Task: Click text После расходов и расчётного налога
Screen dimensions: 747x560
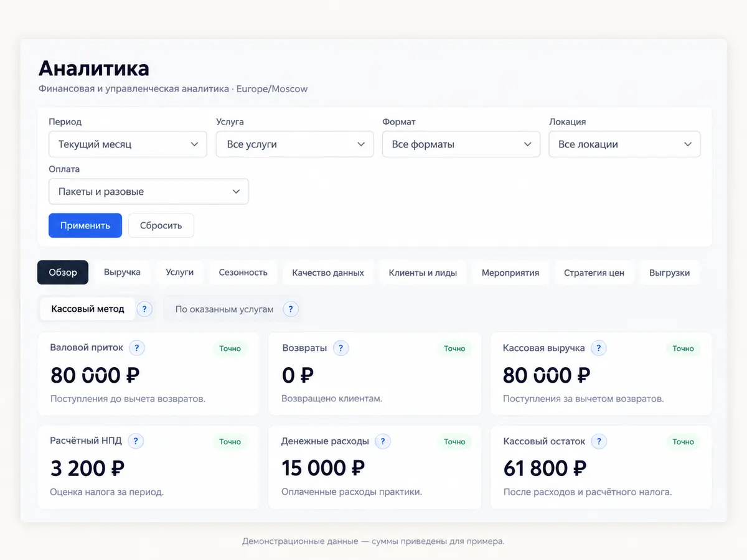Action: pos(588,492)
